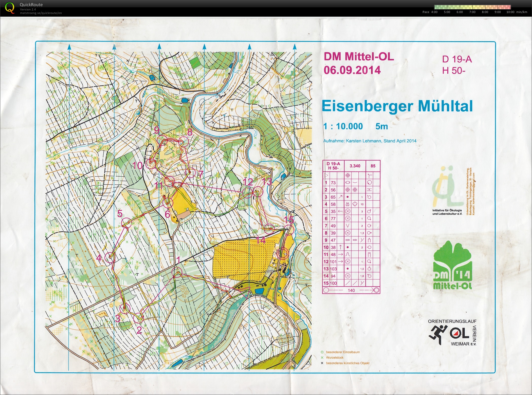Click course length "3.340" in description table

point(355,166)
